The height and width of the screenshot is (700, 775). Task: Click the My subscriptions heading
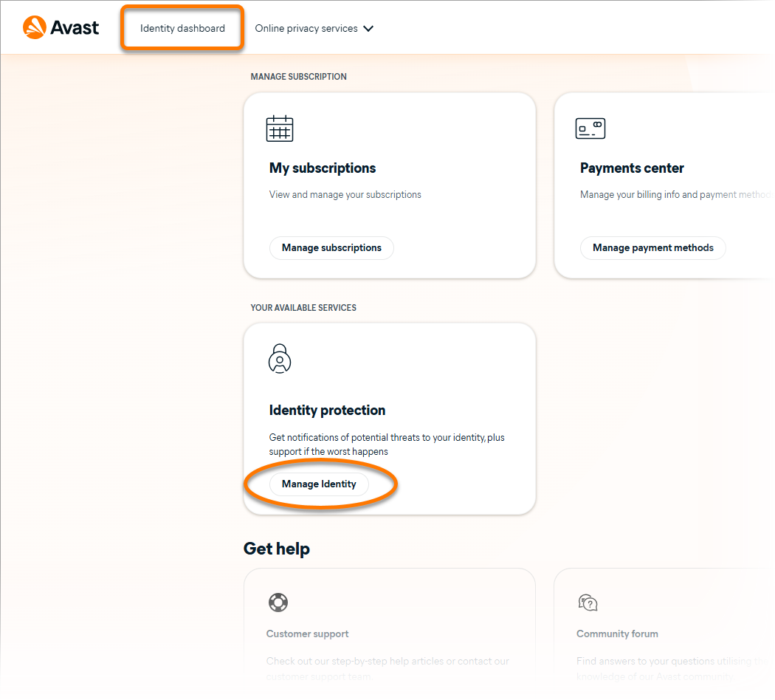pyautogui.click(x=323, y=168)
